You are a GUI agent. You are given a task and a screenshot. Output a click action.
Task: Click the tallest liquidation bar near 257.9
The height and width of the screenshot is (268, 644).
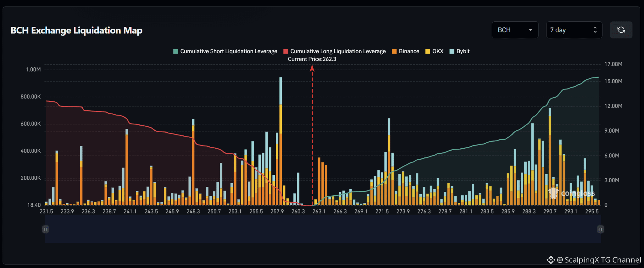coord(280,141)
